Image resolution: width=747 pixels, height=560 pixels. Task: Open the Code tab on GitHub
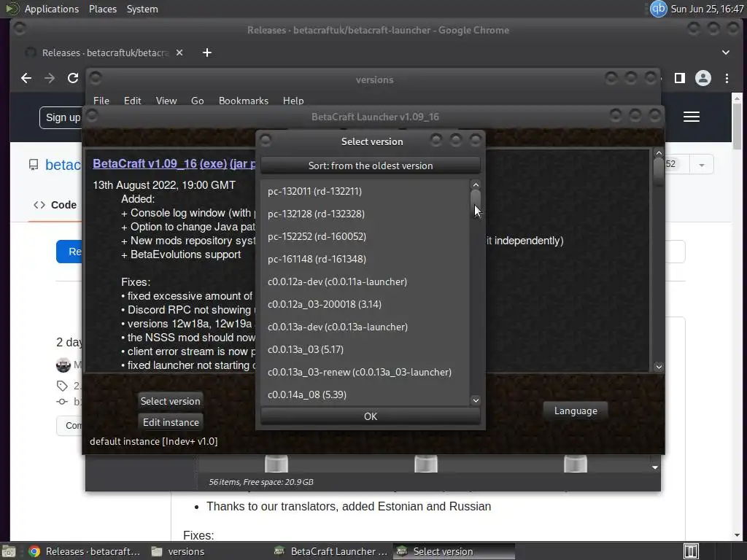[x=55, y=205]
